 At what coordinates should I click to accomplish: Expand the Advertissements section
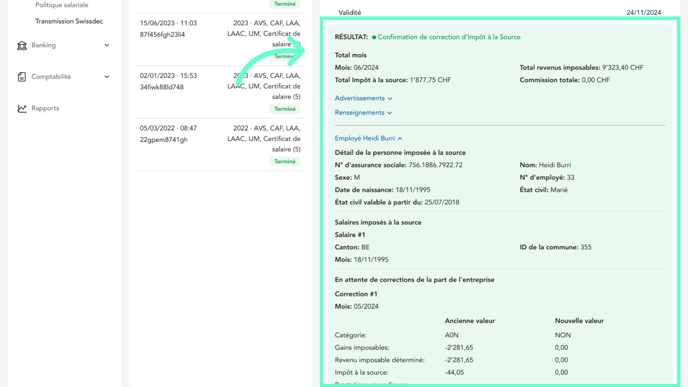click(363, 98)
